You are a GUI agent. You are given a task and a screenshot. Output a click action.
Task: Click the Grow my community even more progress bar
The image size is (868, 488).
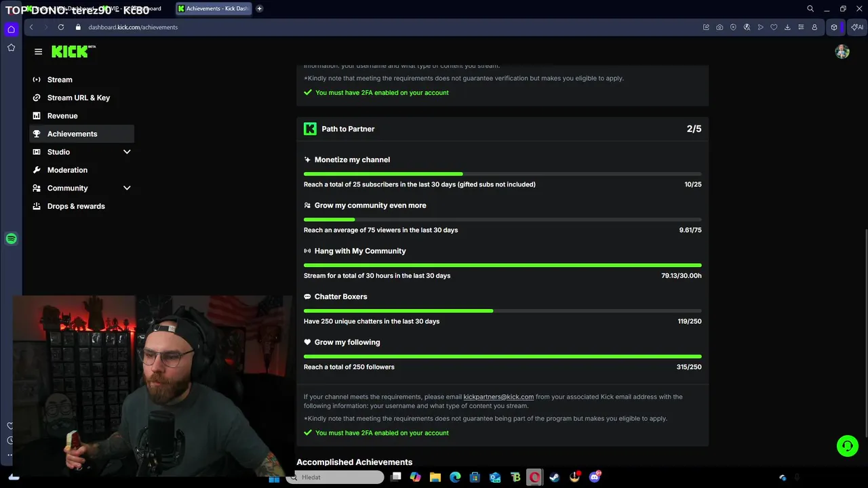pos(502,220)
